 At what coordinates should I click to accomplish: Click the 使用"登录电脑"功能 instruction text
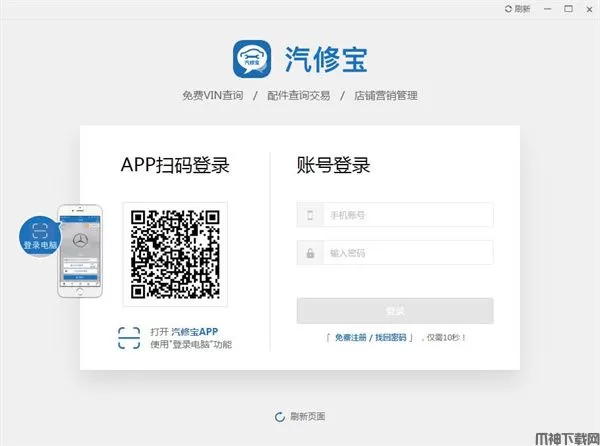click(191, 344)
